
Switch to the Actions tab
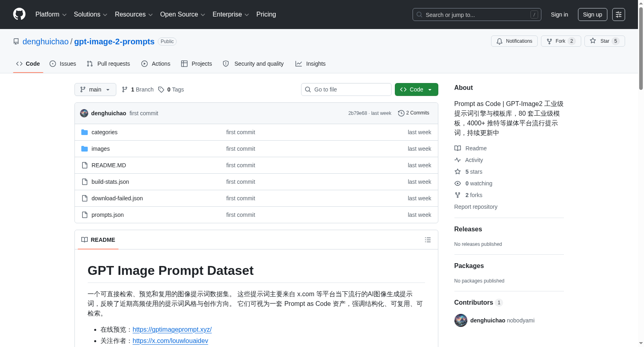156,64
